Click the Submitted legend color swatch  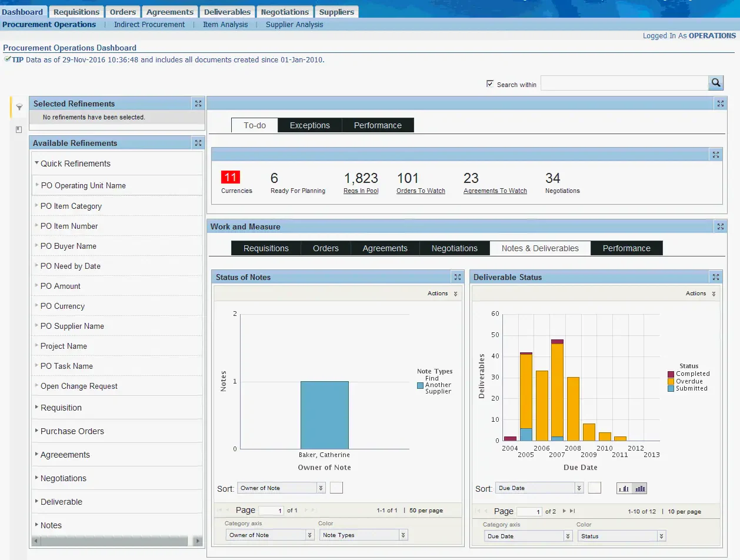pyautogui.click(x=671, y=389)
